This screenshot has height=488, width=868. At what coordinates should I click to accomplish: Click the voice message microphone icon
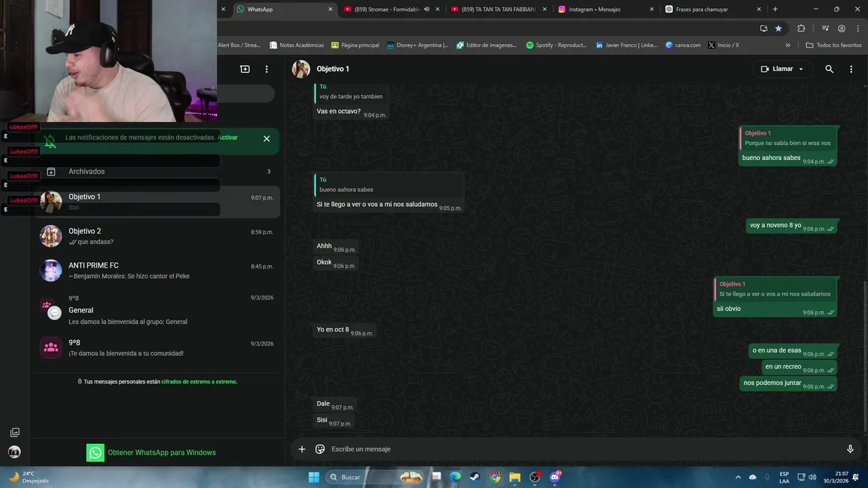click(x=850, y=449)
